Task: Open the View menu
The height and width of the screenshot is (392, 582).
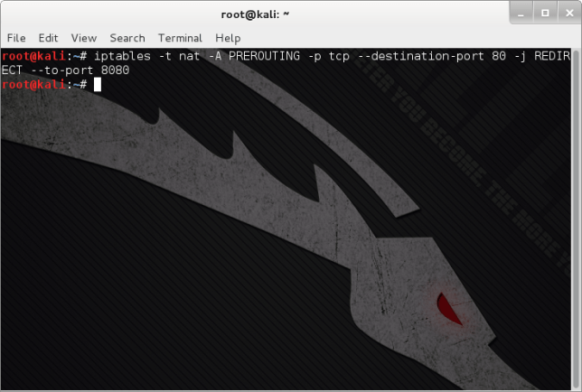Action: (84, 38)
